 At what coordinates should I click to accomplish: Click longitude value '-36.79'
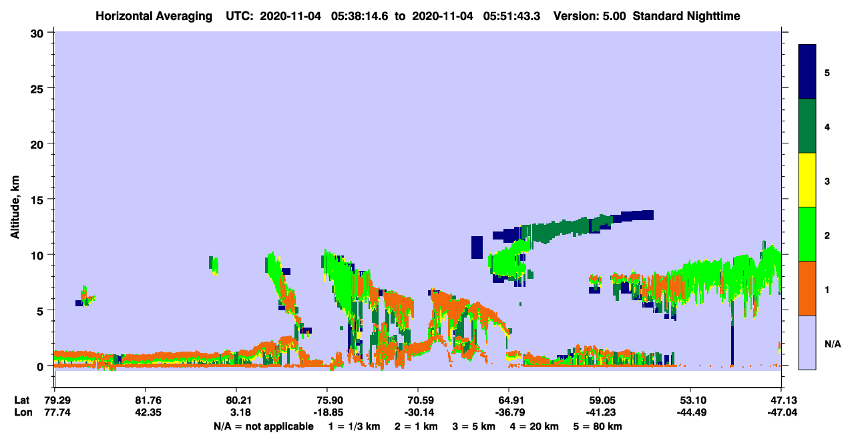pyautogui.click(x=509, y=412)
